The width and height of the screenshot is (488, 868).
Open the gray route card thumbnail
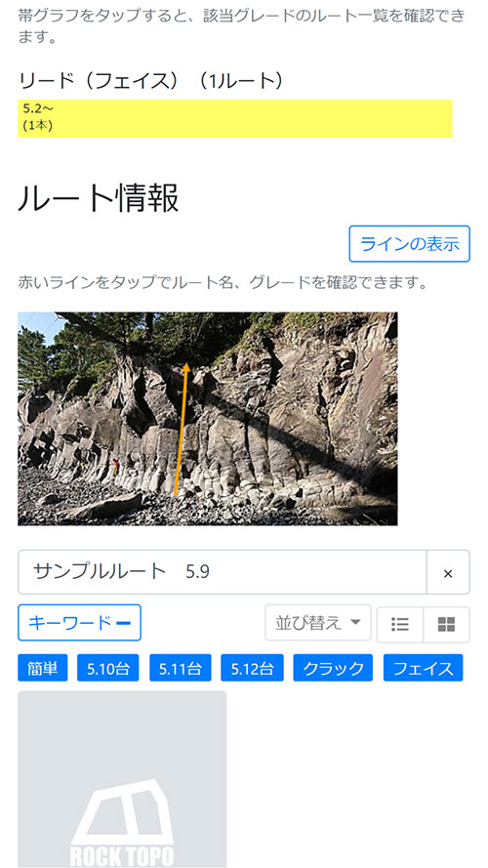click(122, 779)
